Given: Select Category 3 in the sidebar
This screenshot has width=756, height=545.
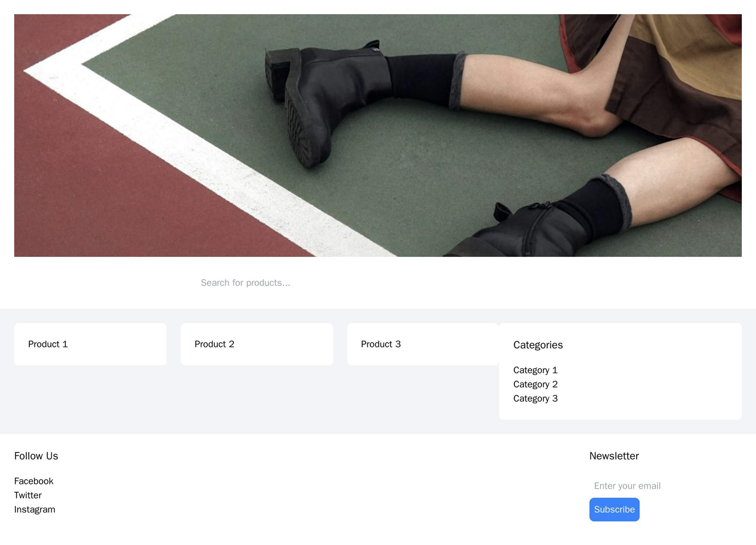Looking at the screenshot, I should 535,398.
